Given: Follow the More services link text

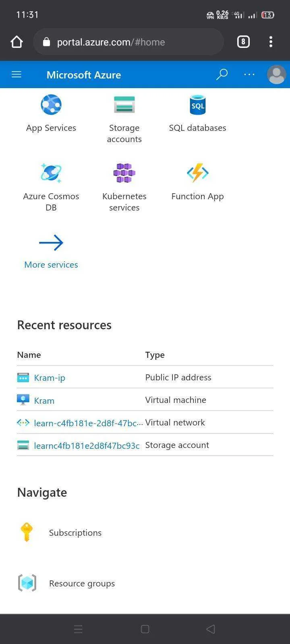Looking at the screenshot, I should coord(51,264).
